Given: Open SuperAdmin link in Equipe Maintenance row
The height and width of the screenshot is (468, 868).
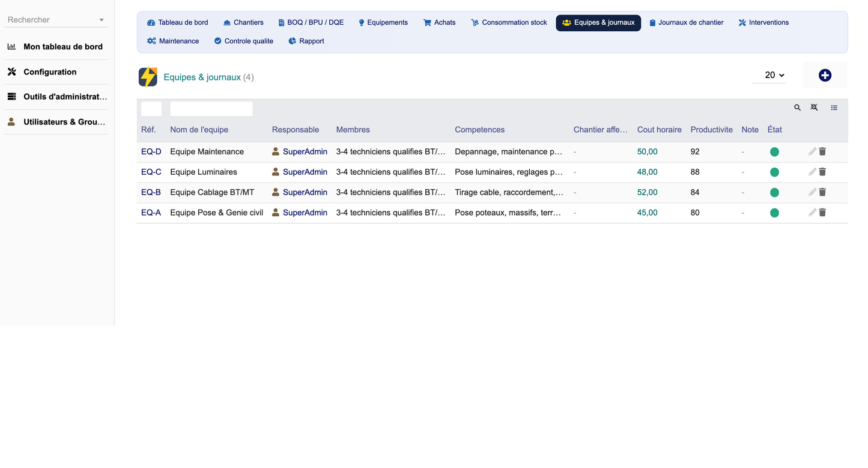Looking at the screenshot, I should pyautogui.click(x=305, y=152).
